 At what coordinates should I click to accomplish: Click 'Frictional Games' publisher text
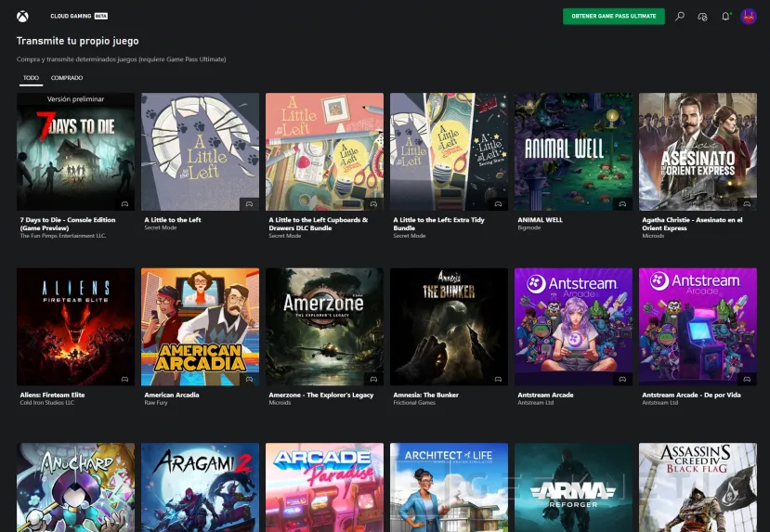[x=414, y=402]
